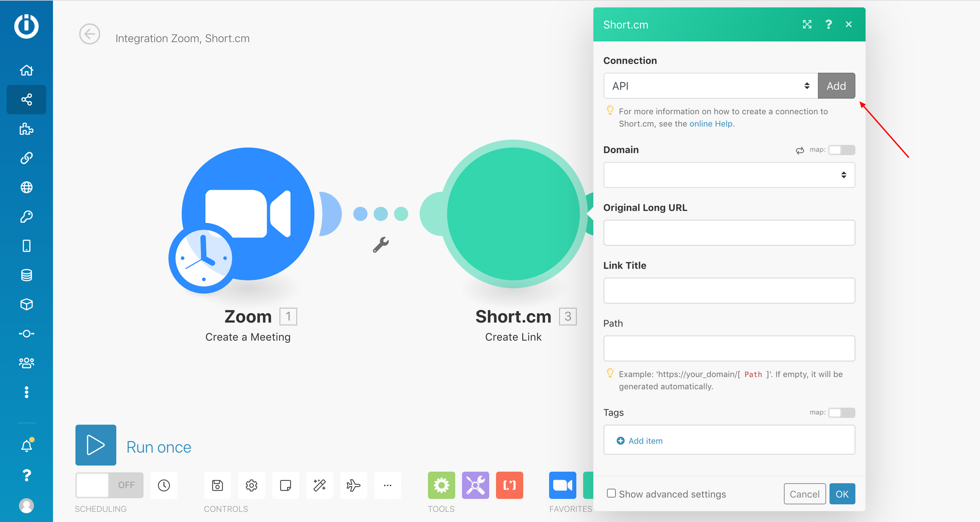Open the red Text parser brackets tool
This screenshot has height=522, width=980.
coord(510,485)
